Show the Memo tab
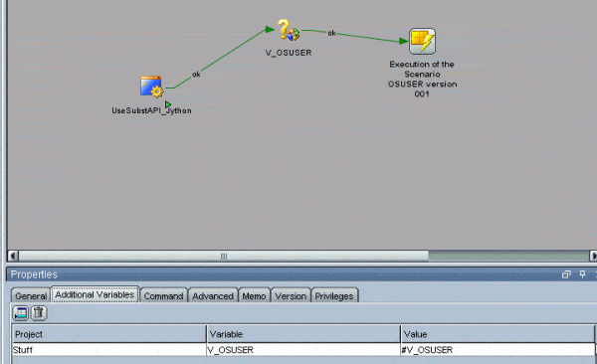 (254, 295)
